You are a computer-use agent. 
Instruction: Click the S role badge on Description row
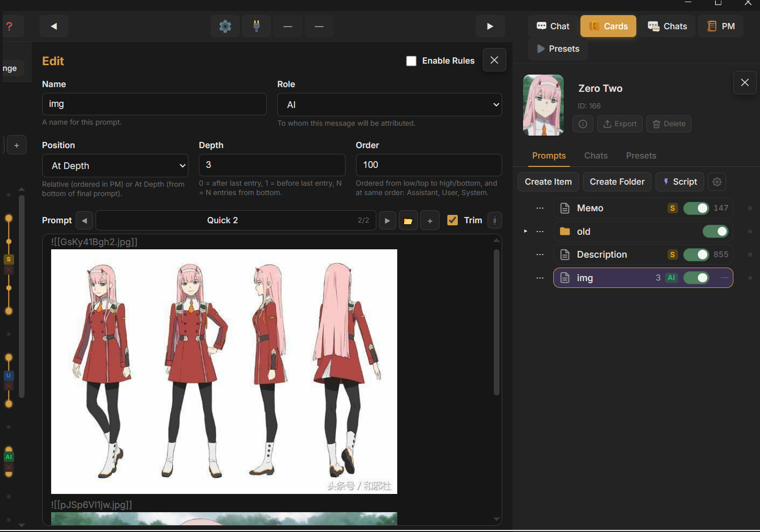(672, 255)
